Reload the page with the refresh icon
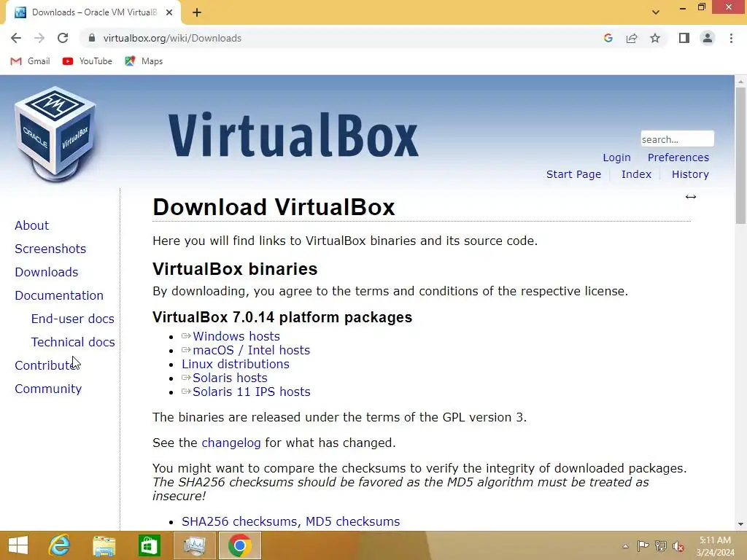747x560 pixels. [63, 38]
